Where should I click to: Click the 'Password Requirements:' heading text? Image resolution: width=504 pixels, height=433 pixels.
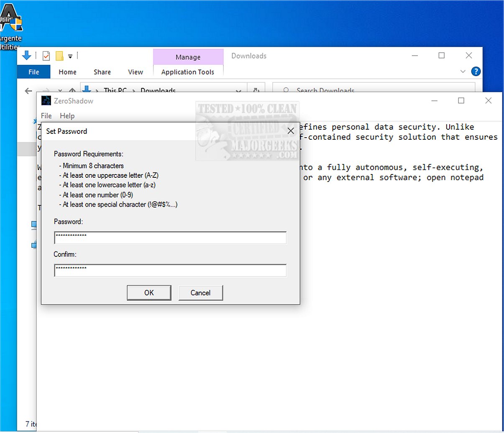click(89, 154)
